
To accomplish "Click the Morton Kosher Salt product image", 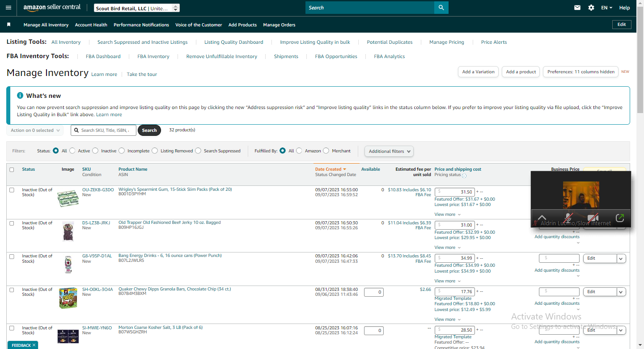I will point(68,336).
